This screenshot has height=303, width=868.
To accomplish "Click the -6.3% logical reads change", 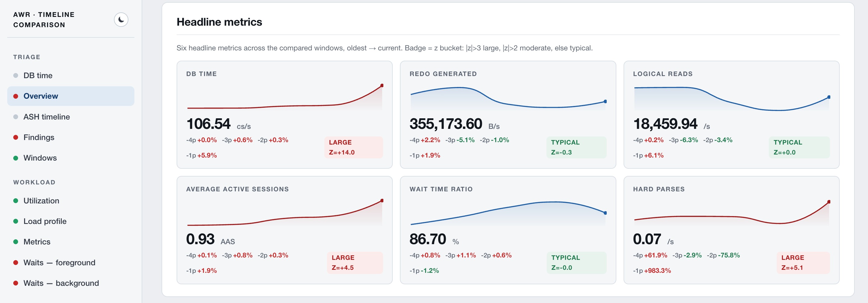I will pyautogui.click(x=689, y=140).
